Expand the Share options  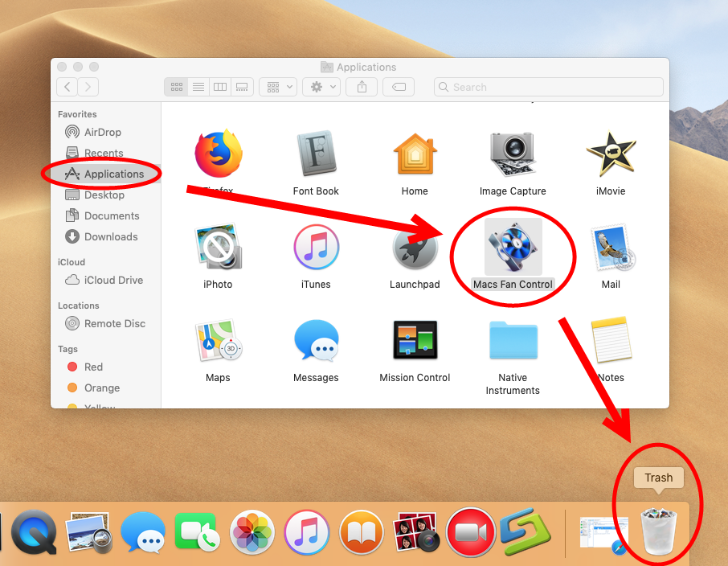coord(361,87)
